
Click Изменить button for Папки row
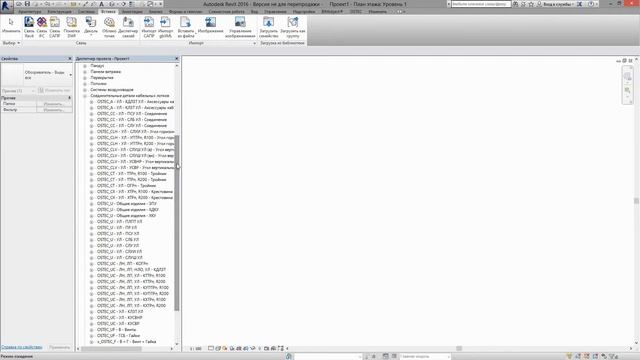(54, 104)
